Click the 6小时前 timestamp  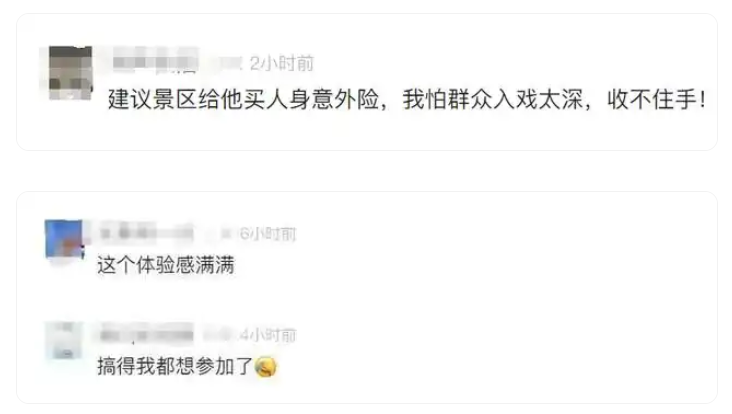click(x=267, y=233)
